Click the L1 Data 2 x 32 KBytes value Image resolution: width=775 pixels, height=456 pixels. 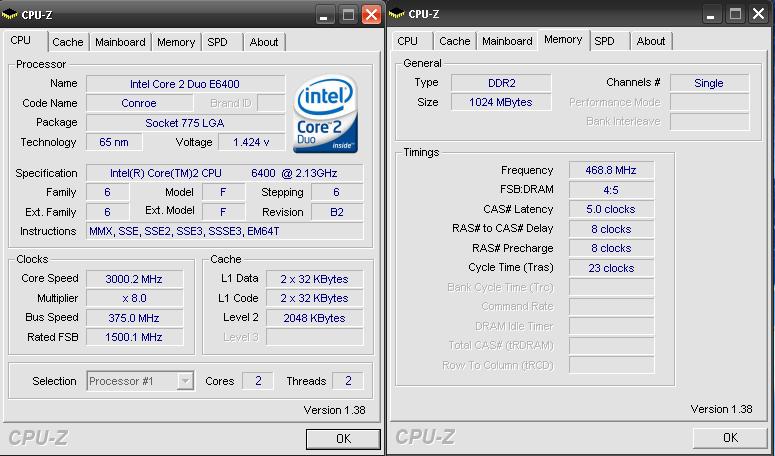(x=314, y=279)
